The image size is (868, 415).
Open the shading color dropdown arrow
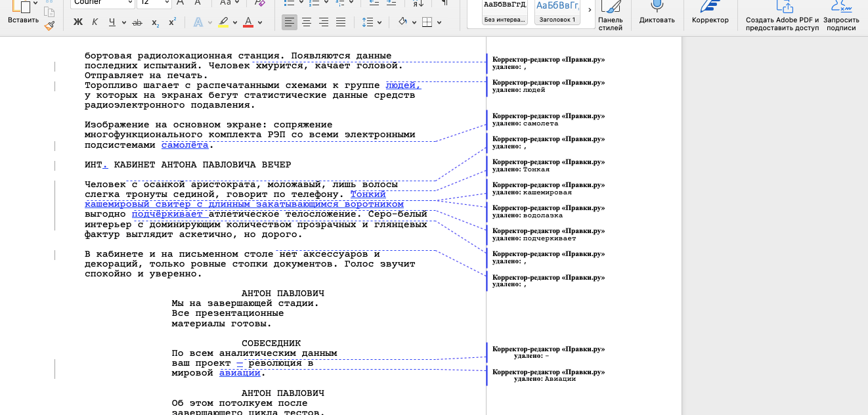tap(414, 22)
